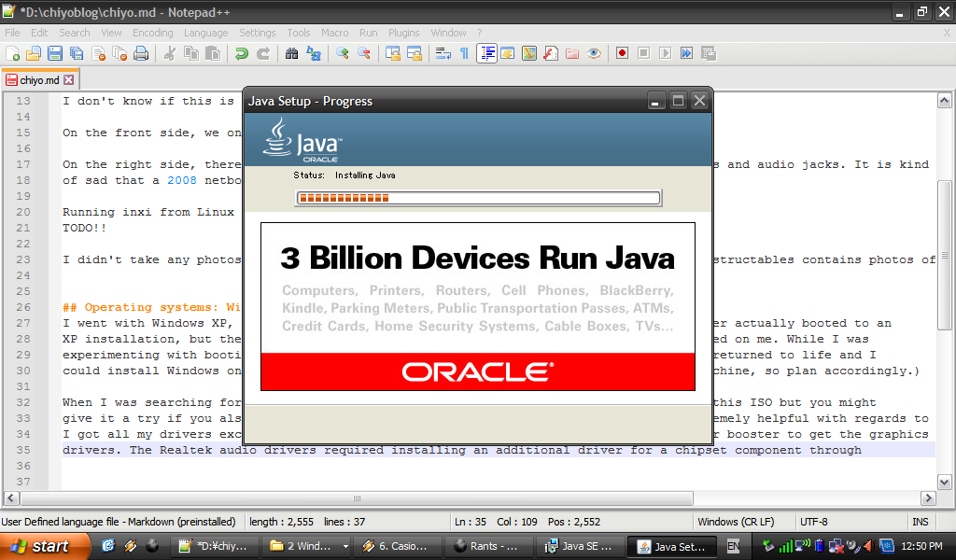Toggle the indent guide toolbar button
This screenshot has height=560, width=956.
pos(486,53)
